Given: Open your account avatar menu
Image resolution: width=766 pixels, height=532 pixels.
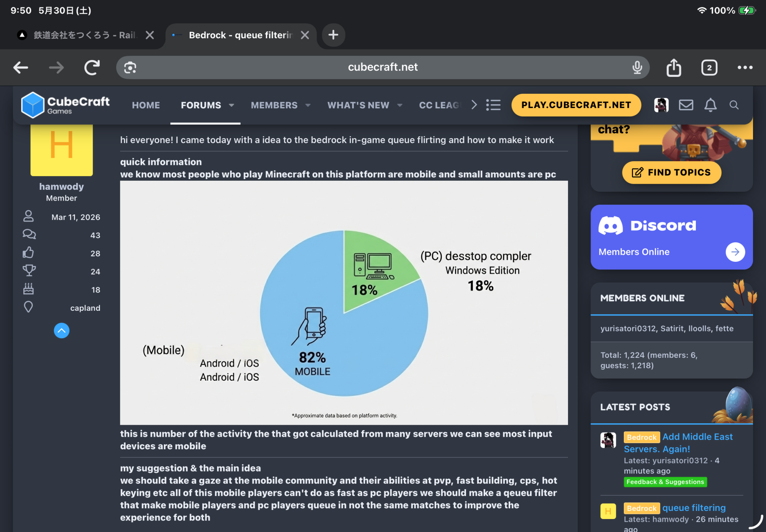Looking at the screenshot, I should [661, 105].
